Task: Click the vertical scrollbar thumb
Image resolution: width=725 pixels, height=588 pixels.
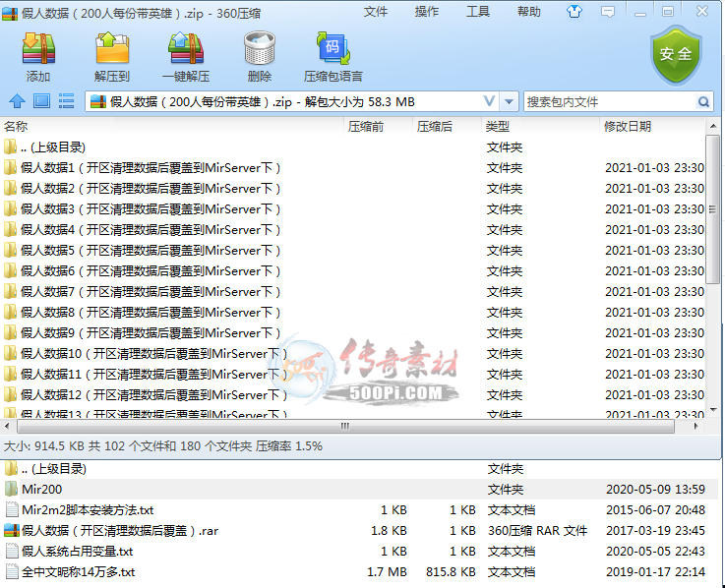Action: point(713,208)
